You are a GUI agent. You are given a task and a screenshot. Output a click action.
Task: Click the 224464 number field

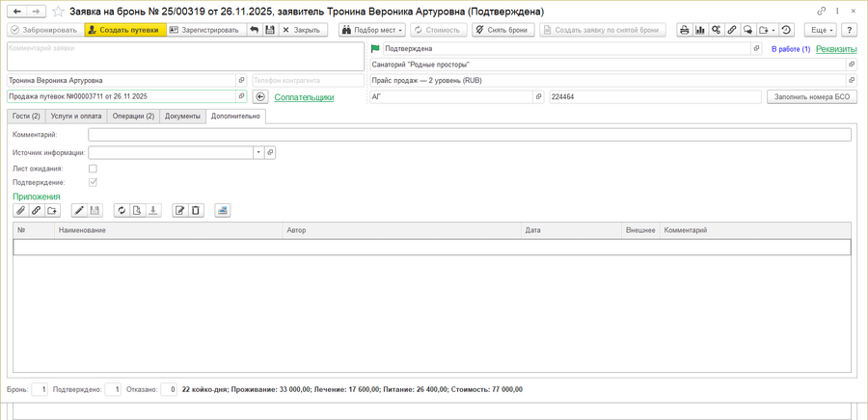[656, 96]
